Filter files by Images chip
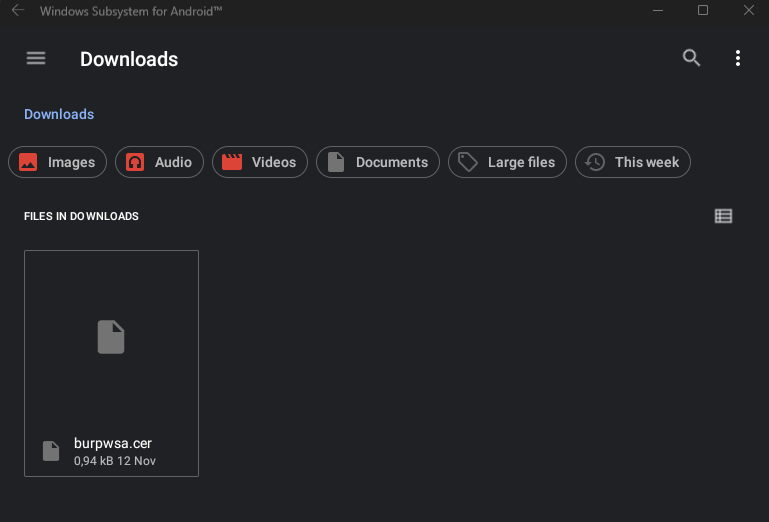The width and height of the screenshot is (769, 522). click(57, 162)
